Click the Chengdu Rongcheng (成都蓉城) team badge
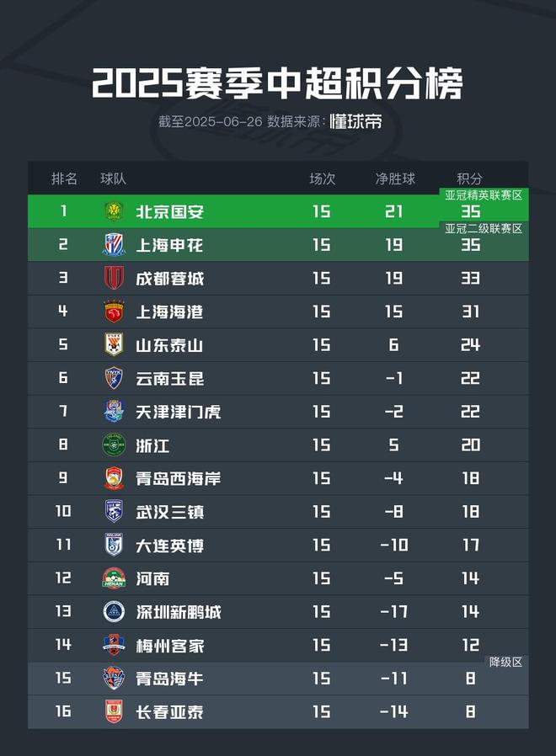The image size is (556, 756). pos(114,278)
